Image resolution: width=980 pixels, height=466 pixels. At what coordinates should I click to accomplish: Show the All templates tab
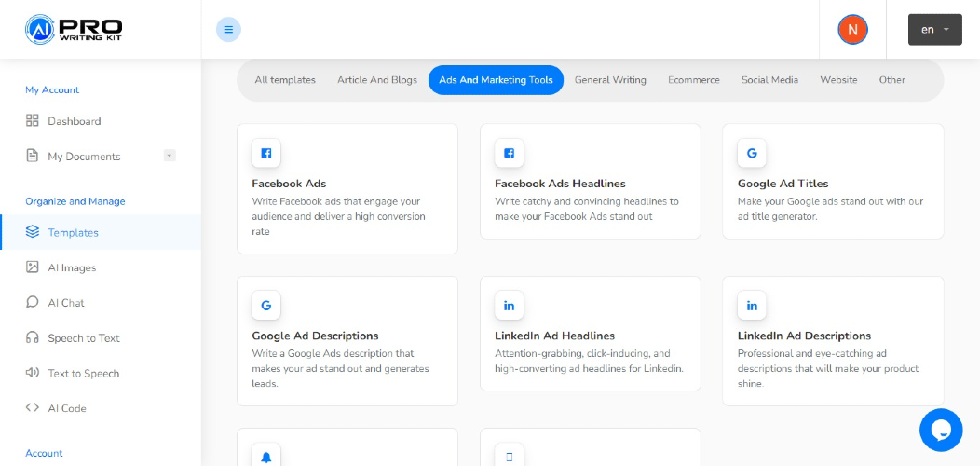click(x=285, y=80)
